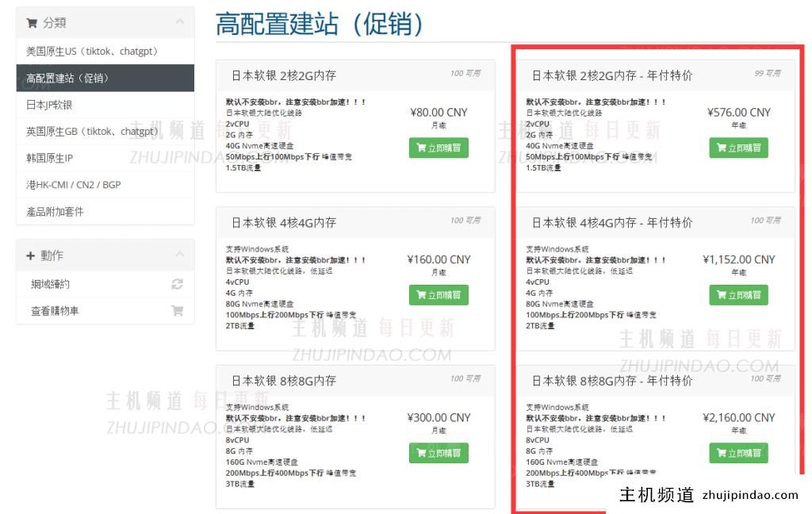Click 立即購買 for 日本软银 4核4G内存 monthly

click(x=439, y=294)
